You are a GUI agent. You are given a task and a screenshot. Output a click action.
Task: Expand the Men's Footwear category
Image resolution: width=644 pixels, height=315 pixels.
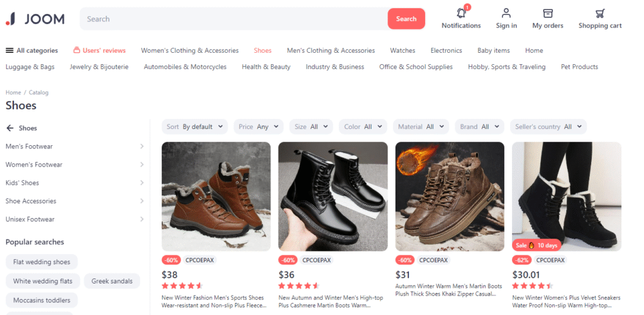point(75,146)
